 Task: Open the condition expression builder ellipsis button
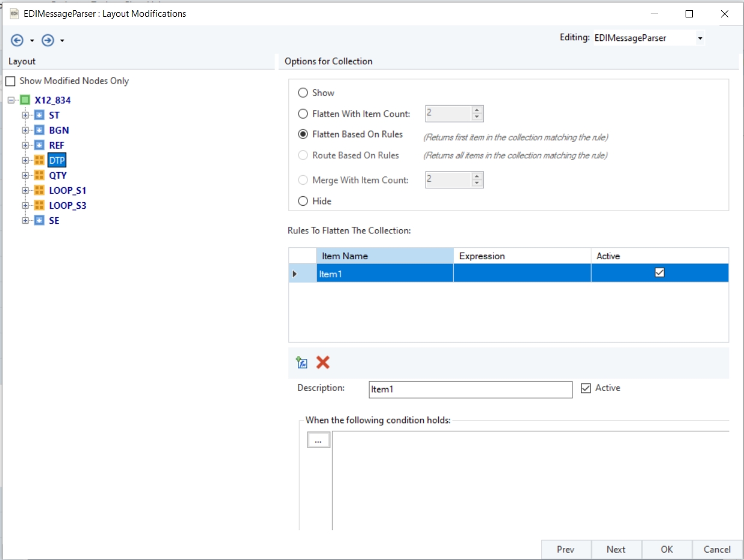(318, 440)
